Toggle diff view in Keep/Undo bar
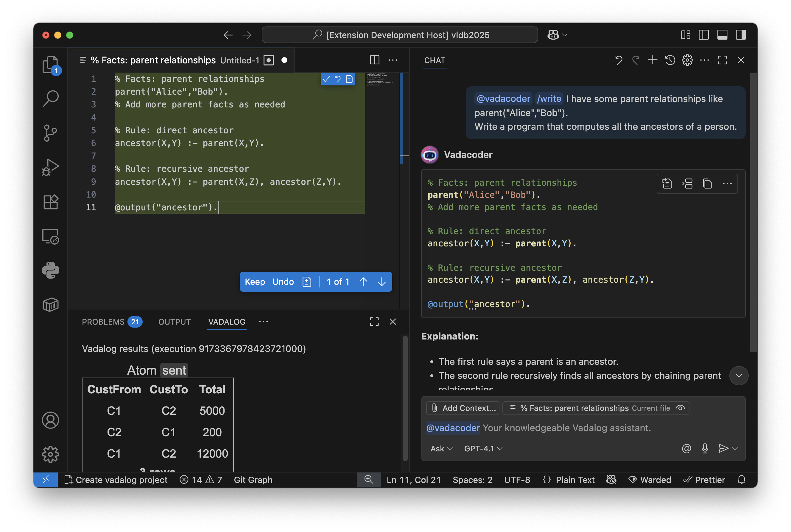This screenshot has width=791, height=532. tap(307, 281)
